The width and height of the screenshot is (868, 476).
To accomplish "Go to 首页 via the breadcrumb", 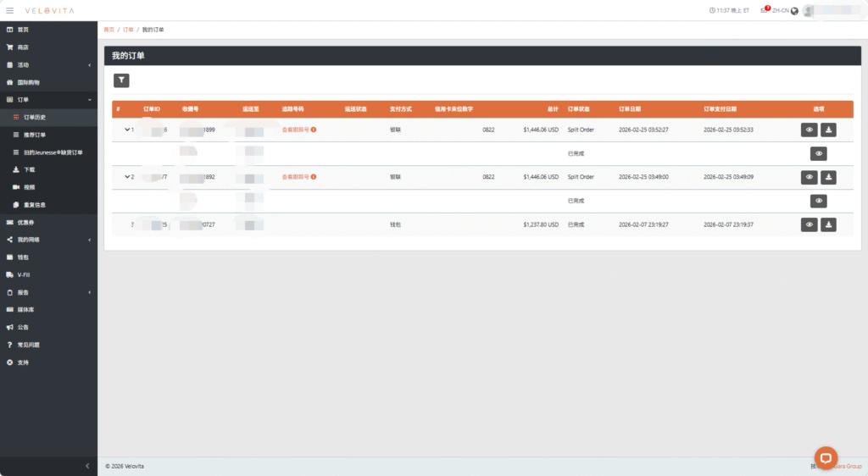I will point(108,30).
